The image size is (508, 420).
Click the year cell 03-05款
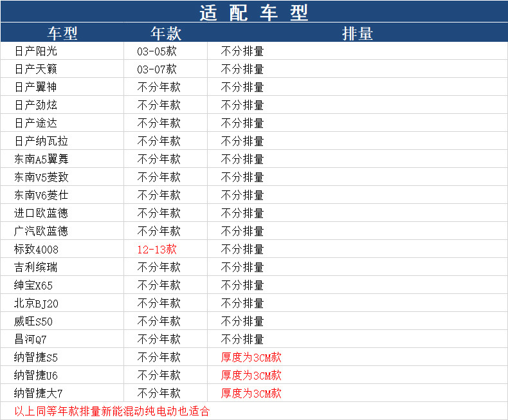(x=157, y=51)
